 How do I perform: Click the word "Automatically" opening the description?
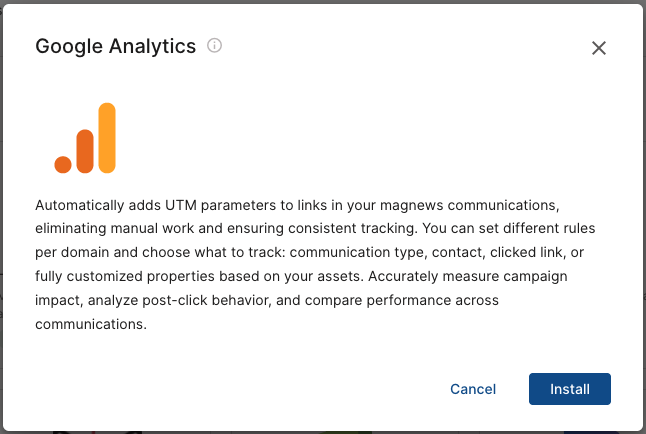tap(80, 205)
